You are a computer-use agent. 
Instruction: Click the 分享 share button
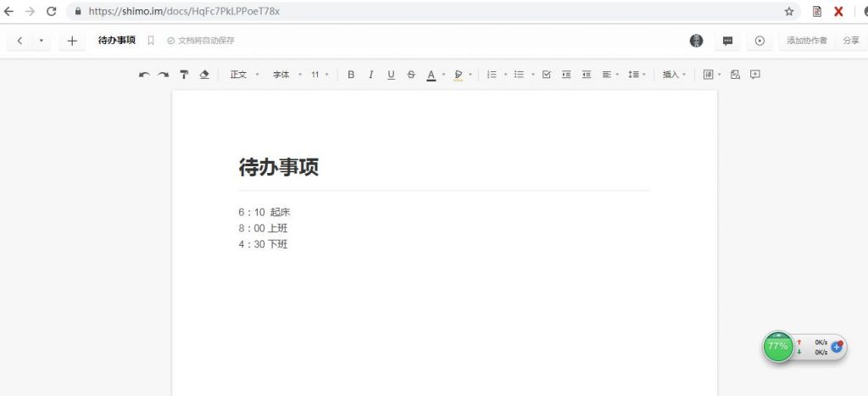pyautogui.click(x=850, y=41)
